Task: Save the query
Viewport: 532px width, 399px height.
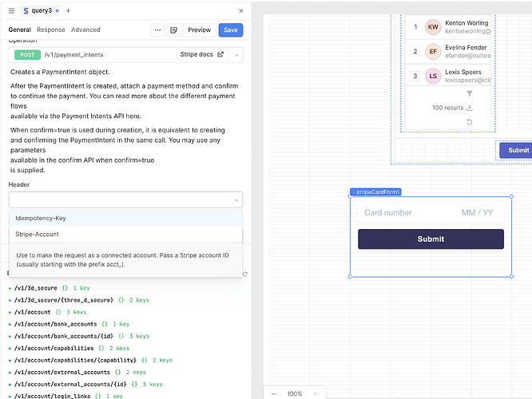Action: (231, 30)
